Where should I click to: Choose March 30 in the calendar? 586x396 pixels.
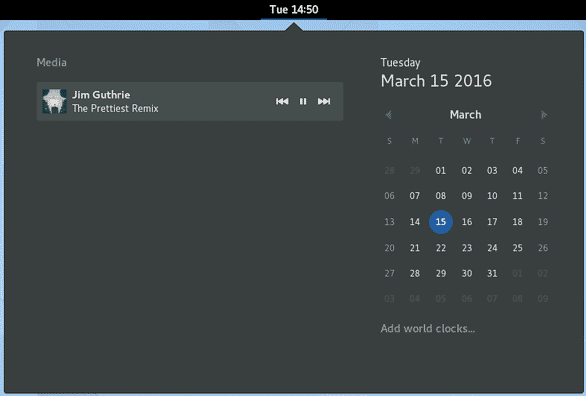click(x=467, y=273)
